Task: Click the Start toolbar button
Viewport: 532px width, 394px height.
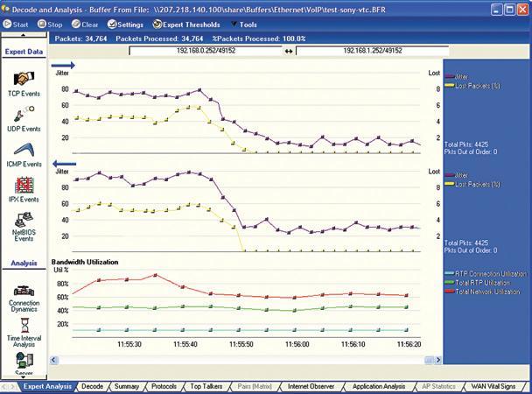Action: point(16,25)
